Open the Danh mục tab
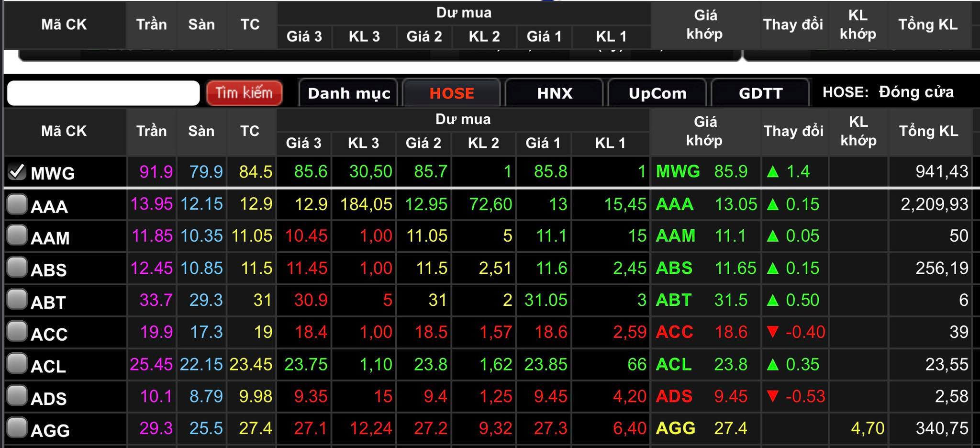980x448 pixels. (x=349, y=93)
